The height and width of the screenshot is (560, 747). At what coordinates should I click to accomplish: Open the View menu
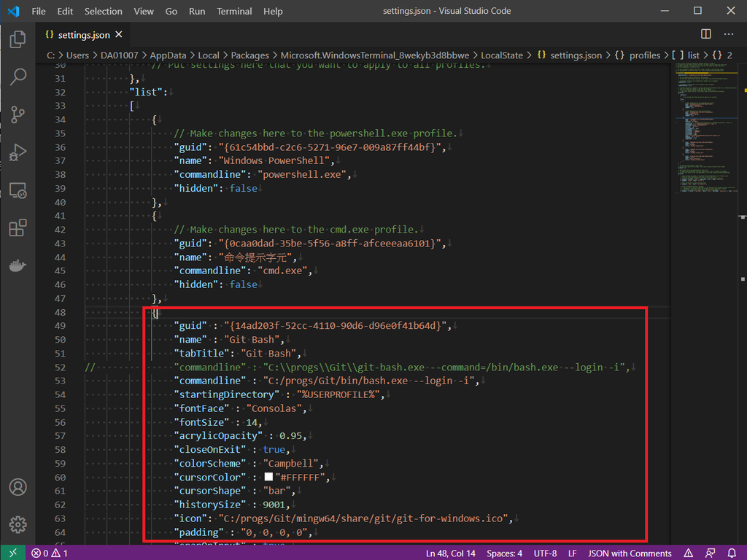pos(144,11)
